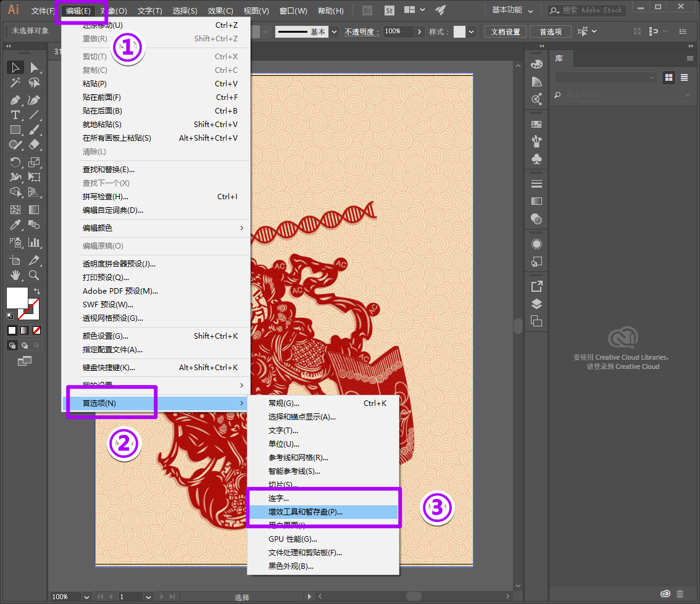Choose 常规(G)... preferences entry

[323, 403]
